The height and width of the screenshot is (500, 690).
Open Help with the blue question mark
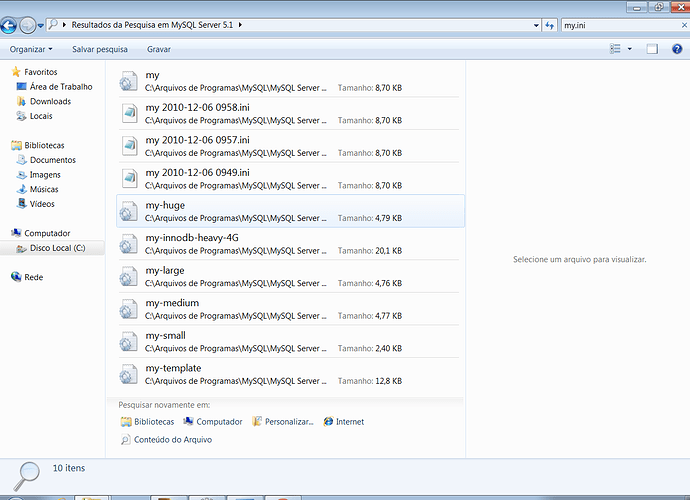677,49
